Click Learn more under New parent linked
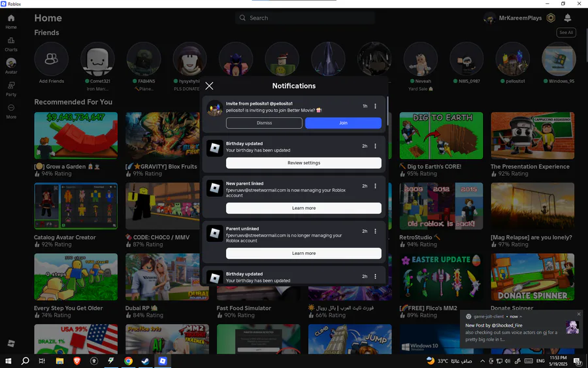Viewport: 588px width, 368px height. (304, 209)
